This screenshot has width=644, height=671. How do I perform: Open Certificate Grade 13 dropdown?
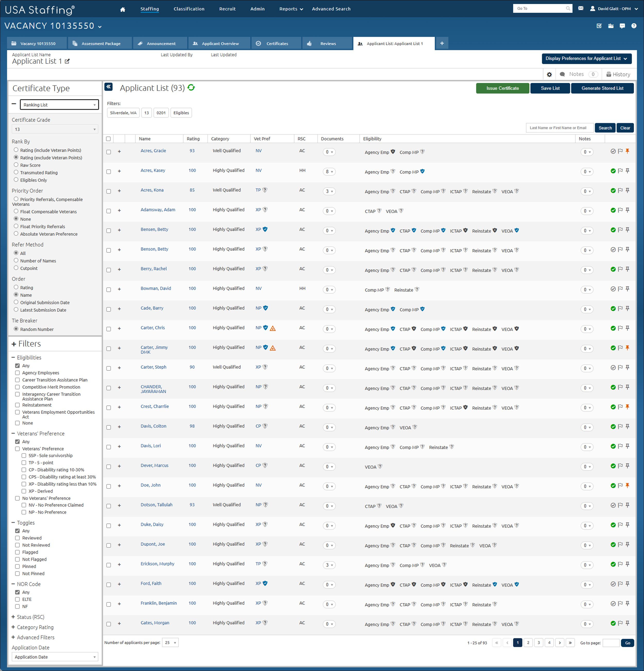point(55,129)
